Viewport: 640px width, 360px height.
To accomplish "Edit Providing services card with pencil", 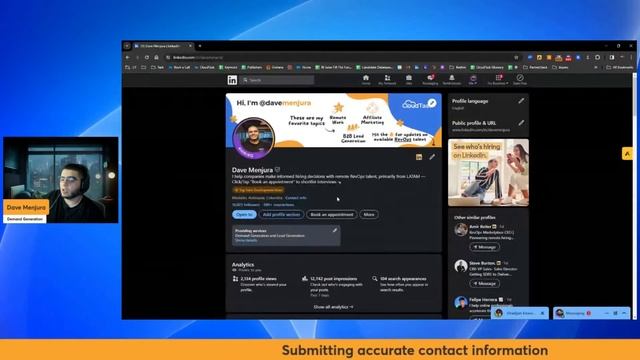I will pos(335,231).
